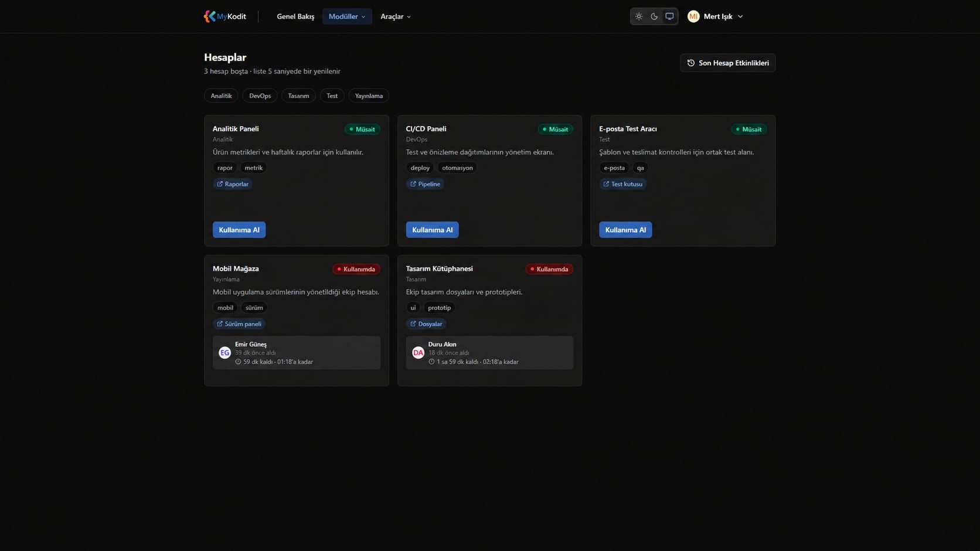Open the Pipeline external link
Viewport: 980px width, 551px height.
[425, 184]
